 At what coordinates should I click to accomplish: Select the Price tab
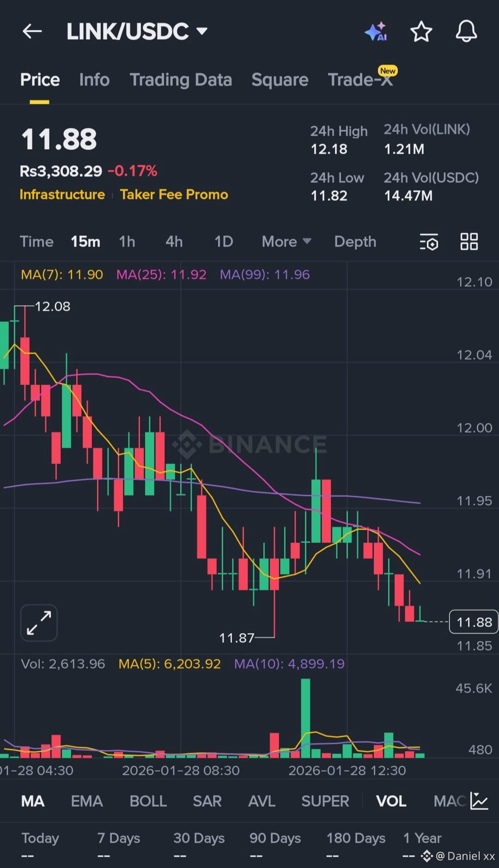click(40, 80)
